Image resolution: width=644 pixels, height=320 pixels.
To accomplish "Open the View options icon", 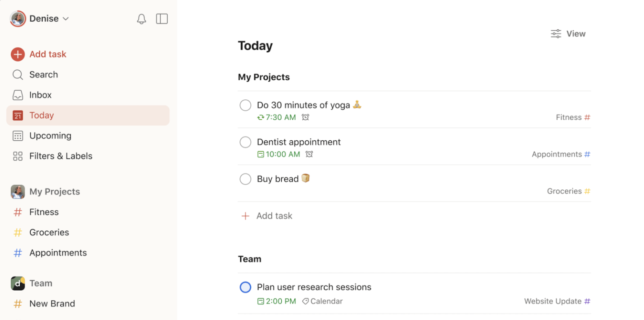I will coord(556,34).
